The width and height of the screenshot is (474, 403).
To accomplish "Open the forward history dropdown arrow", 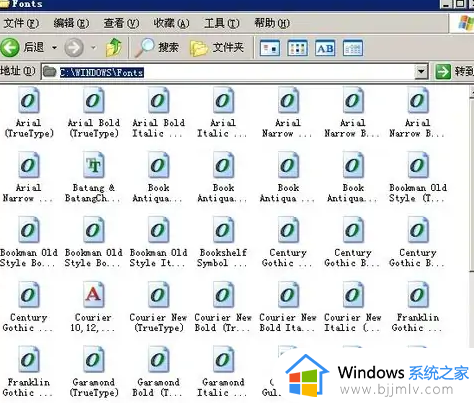I will (x=94, y=48).
